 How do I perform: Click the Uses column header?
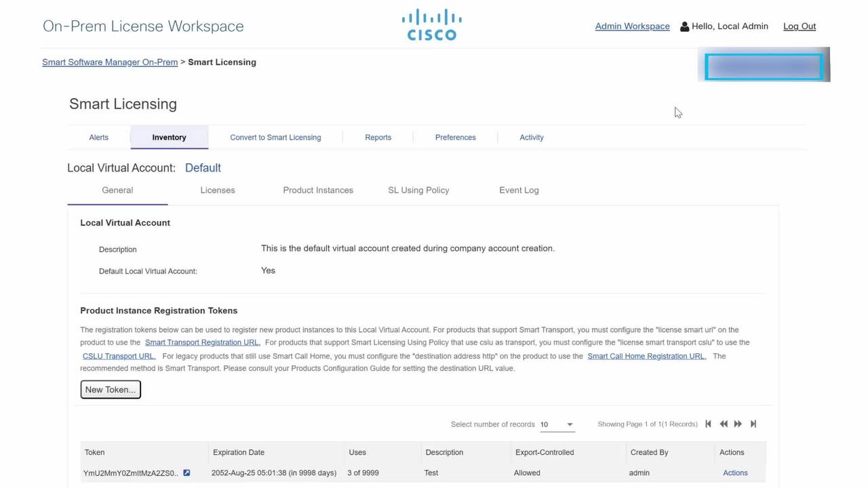coord(357,453)
